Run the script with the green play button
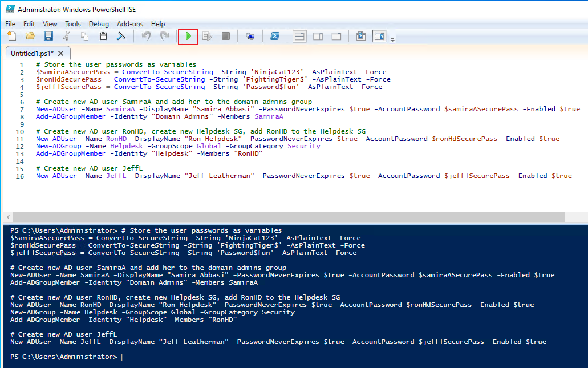The image size is (588, 368). pos(188,37)
